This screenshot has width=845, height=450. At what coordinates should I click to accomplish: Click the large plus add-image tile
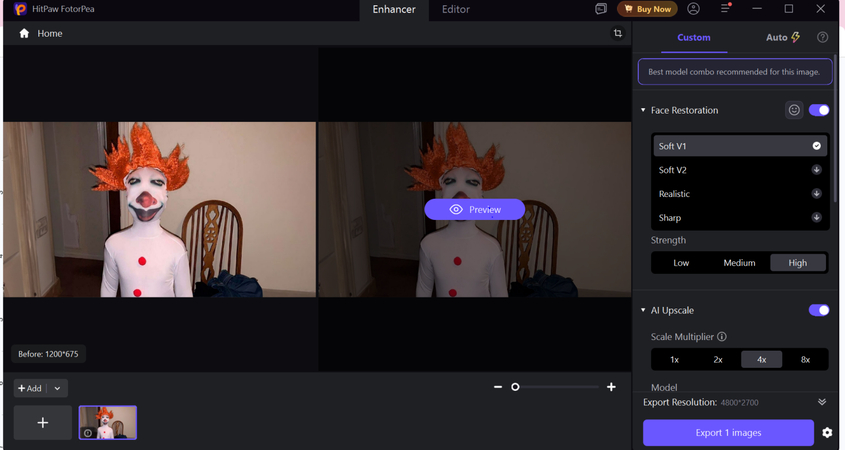click(x=43, y=423)
